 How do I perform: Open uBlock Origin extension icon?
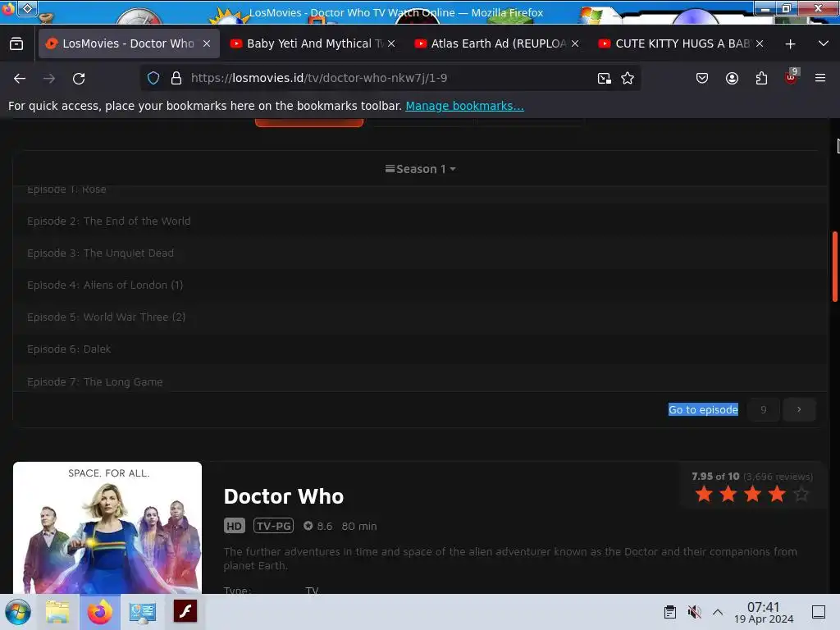[x=792, y=77]
